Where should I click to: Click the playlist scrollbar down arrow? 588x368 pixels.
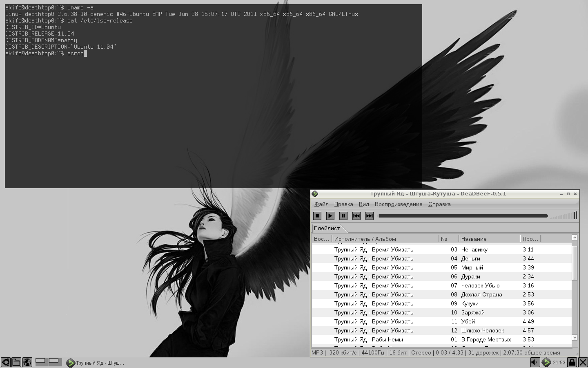[575, 338]
